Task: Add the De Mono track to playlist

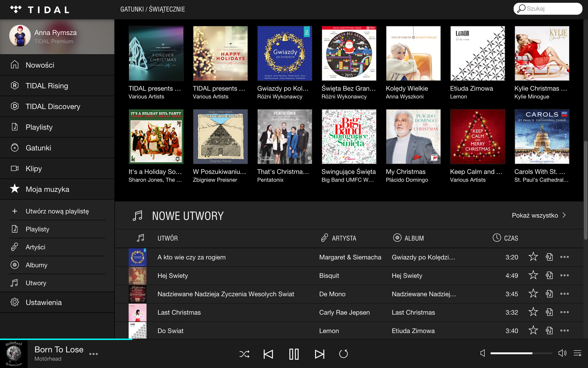Action: pyautogui.click(x=549, y=294)
